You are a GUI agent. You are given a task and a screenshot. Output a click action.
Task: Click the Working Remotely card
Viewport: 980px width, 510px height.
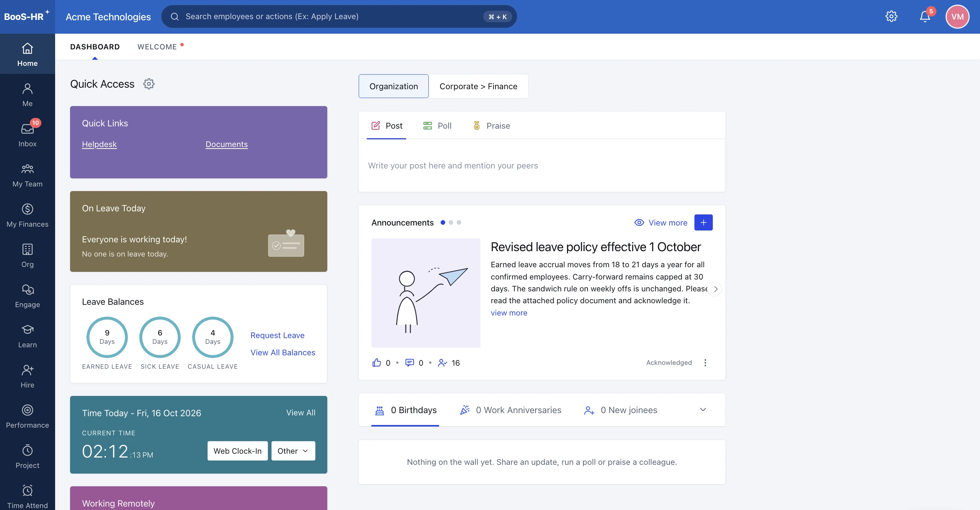pyautogui.click(x=199, y=498)
